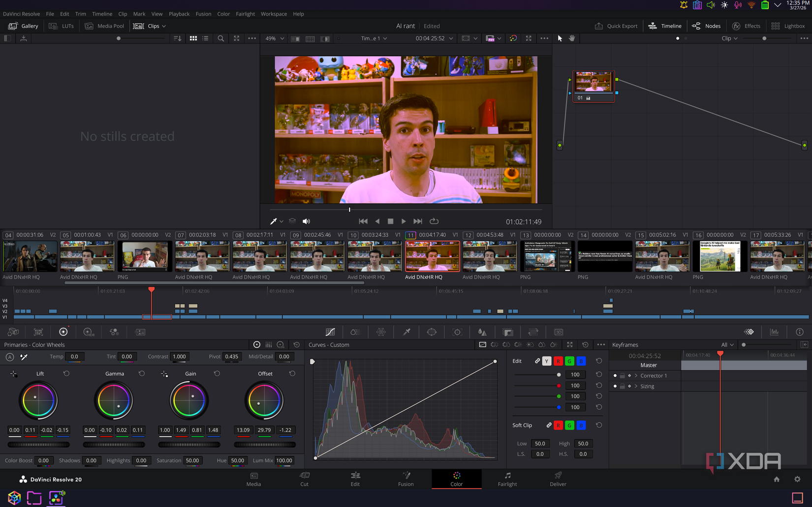This screenshot has width=812, height=507.
Task: Click the Quick Export button
Action: coord(616,26)
